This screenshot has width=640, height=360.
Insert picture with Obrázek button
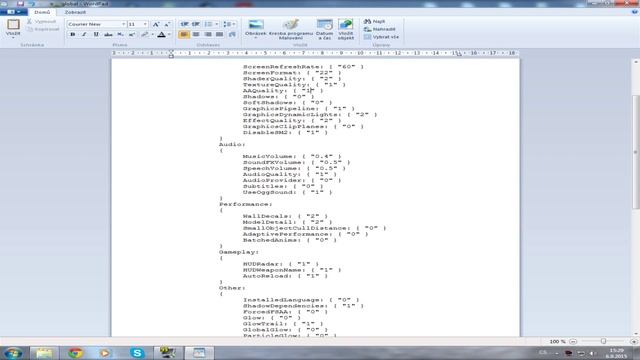256,29
